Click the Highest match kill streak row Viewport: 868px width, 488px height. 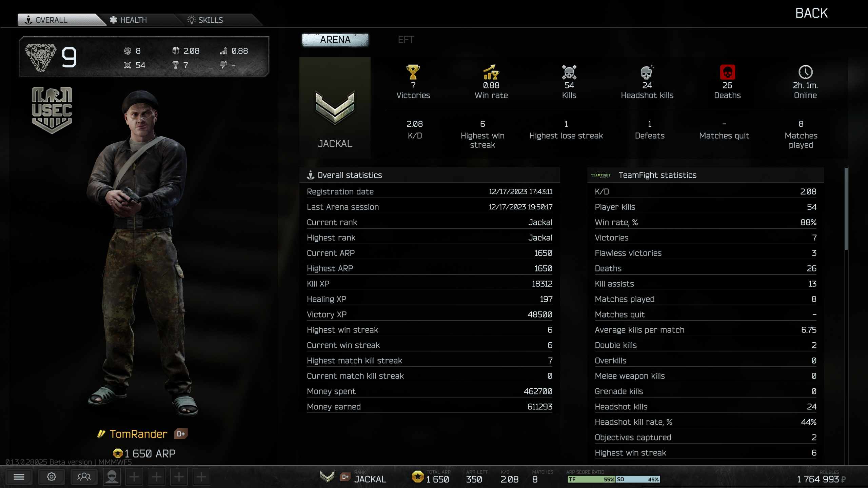tap(430, 361)
